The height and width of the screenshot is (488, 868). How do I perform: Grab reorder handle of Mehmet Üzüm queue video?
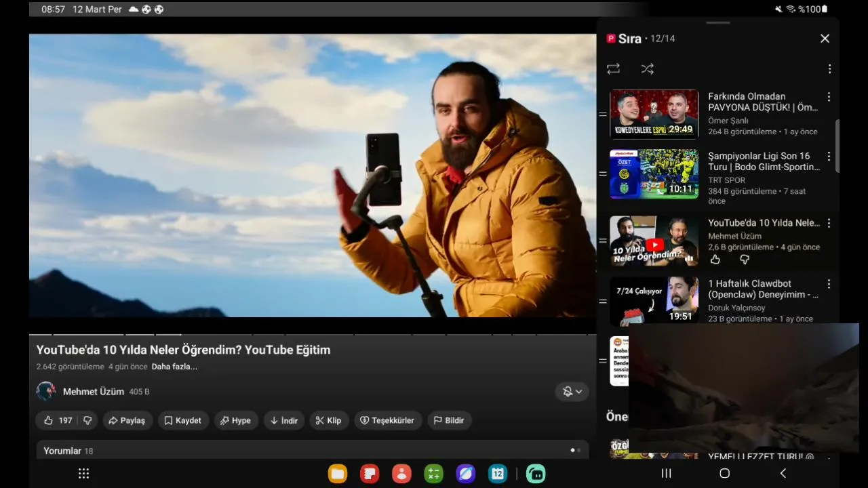603,241
